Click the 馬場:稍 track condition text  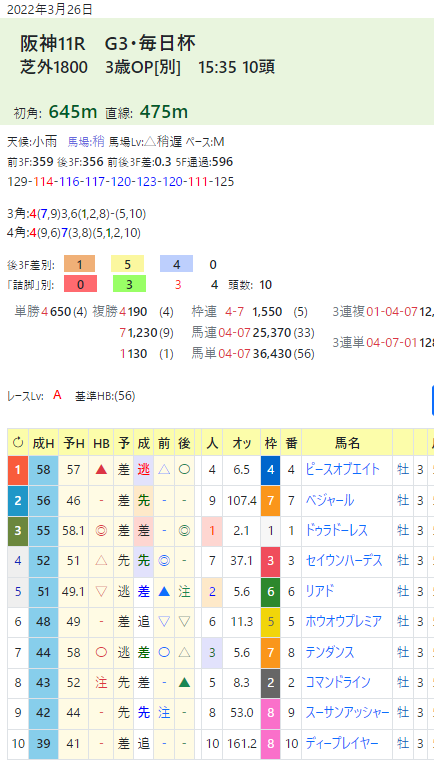[x=86, y=142]
